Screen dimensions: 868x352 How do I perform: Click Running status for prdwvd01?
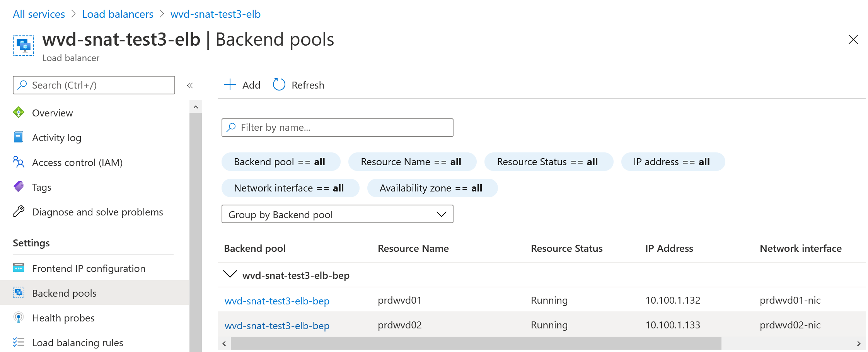click(x=549, y=300)
